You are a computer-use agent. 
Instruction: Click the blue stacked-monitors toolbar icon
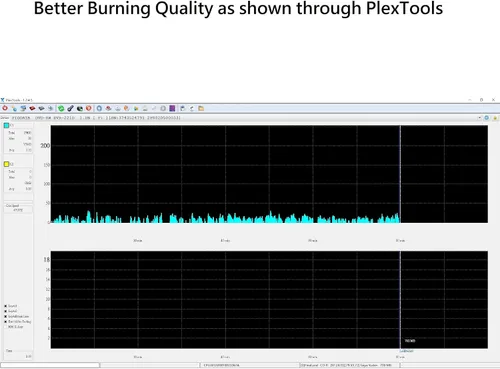[23, 108]
